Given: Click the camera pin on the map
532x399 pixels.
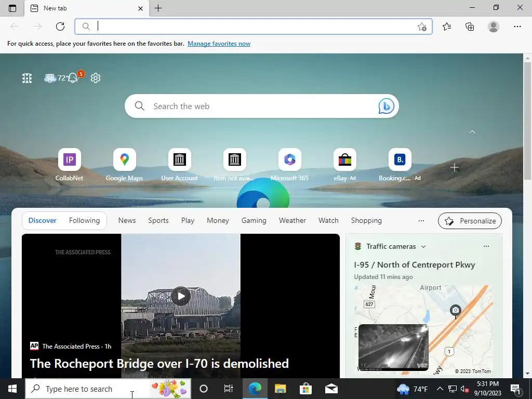Looking at the screenshot, I should point(455,311).
